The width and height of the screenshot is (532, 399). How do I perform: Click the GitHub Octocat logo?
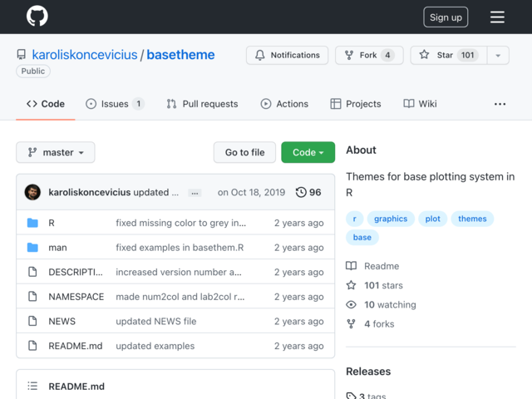[37, 16]
